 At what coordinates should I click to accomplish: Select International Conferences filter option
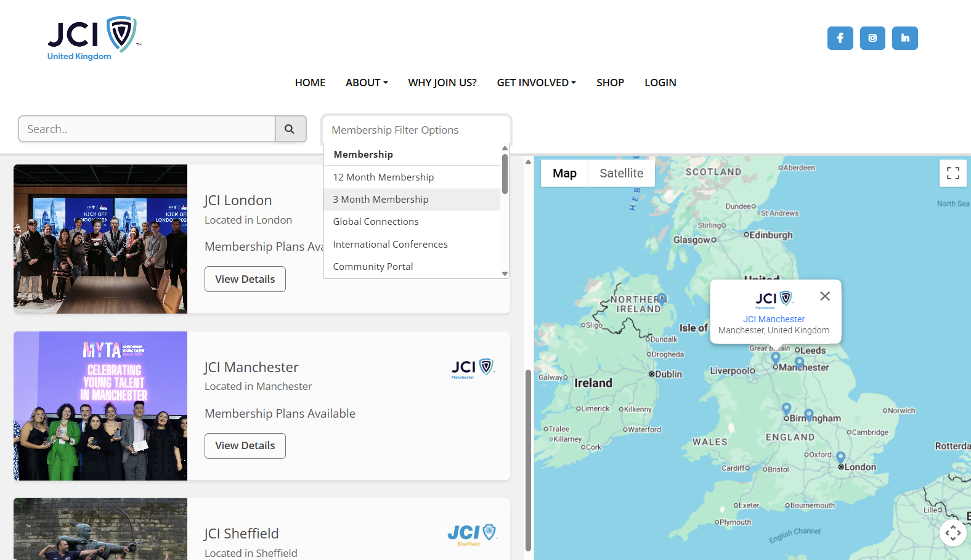(412, 245)
